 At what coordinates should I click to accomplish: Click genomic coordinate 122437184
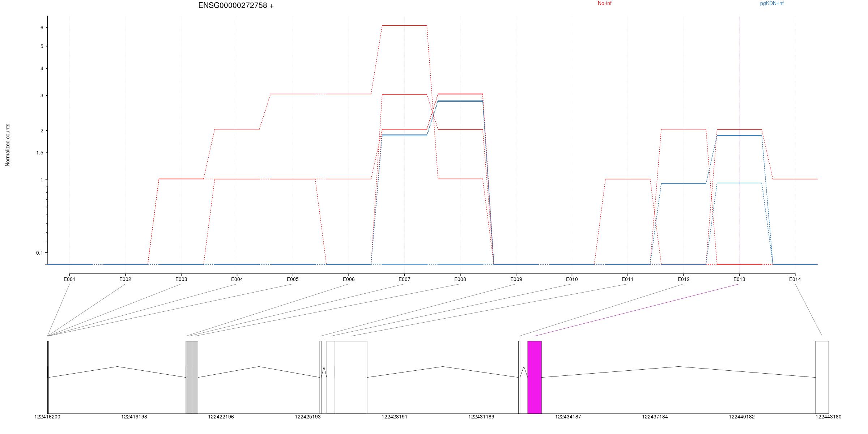(x=655, y=417)
